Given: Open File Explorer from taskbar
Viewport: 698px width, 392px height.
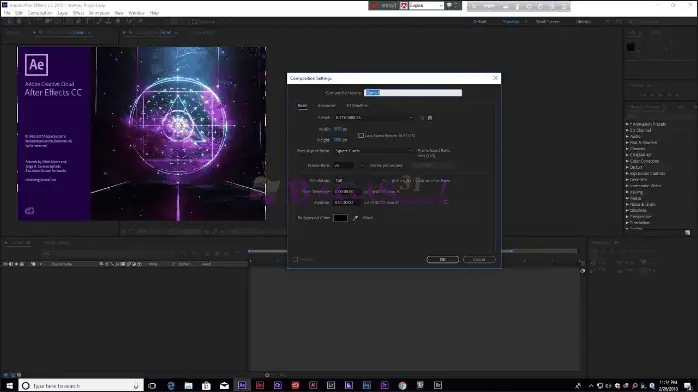Looking at the screenshot, I should pos(189,385).
